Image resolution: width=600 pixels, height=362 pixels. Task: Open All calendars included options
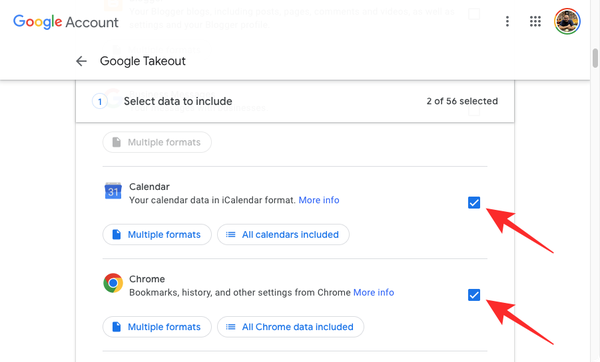pos(283,235)
